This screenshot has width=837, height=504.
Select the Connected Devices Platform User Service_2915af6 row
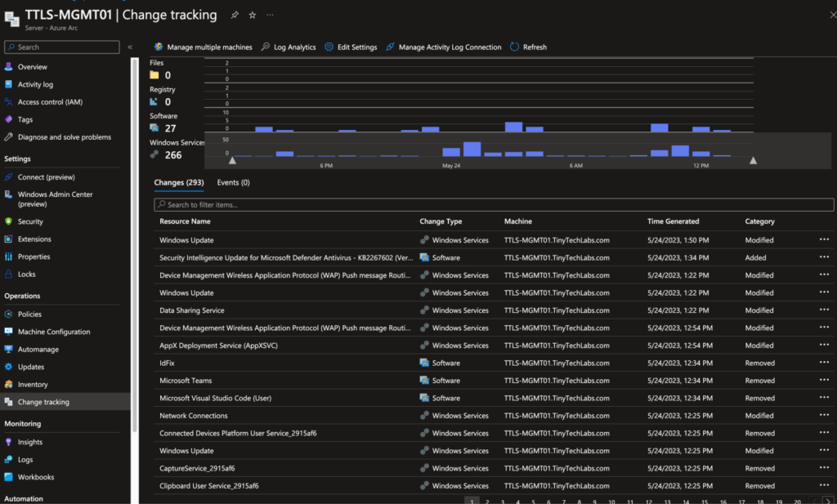click(x=494, y=433)
